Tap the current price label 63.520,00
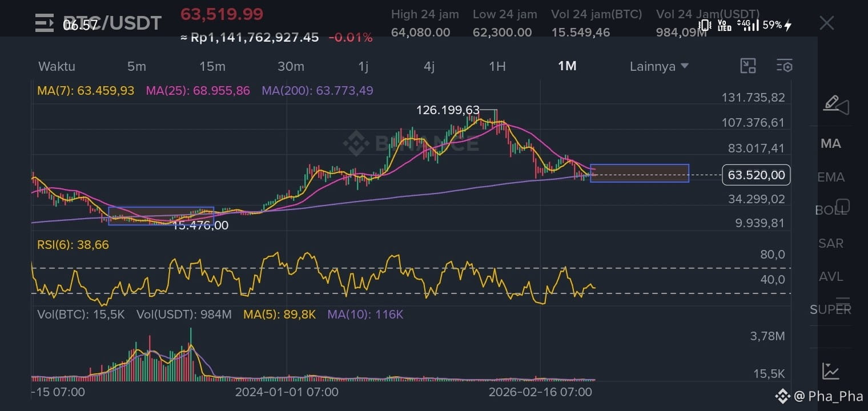The image size is (868, 411). [x=756, y=175]
